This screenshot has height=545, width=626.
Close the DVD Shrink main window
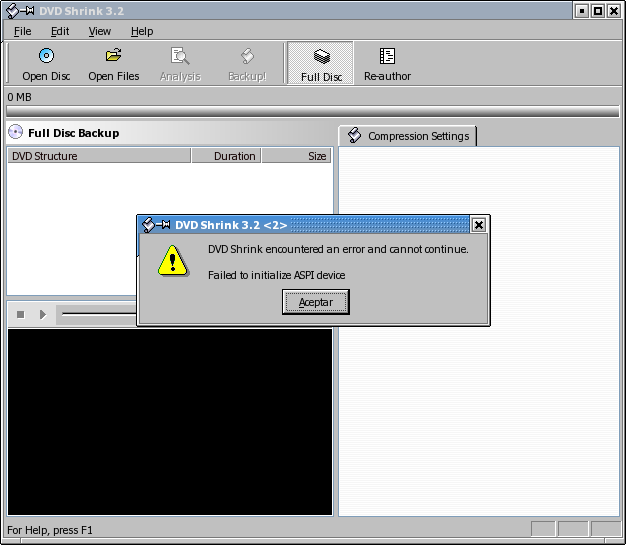[614, 11]
